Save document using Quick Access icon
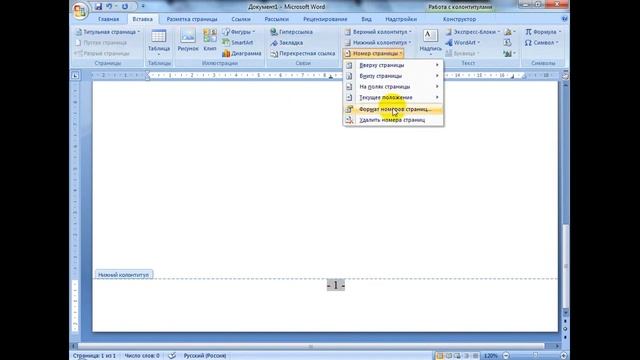The width and height of the screenshot is (640, 360). tap(98, 7)
